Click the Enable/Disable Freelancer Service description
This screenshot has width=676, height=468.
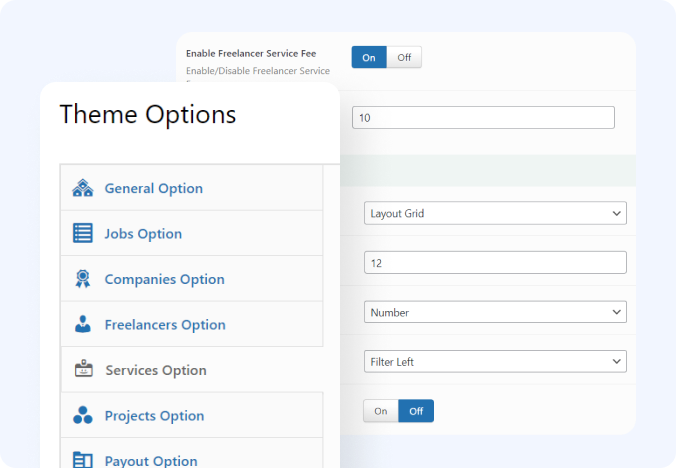[x=258, y=71]
